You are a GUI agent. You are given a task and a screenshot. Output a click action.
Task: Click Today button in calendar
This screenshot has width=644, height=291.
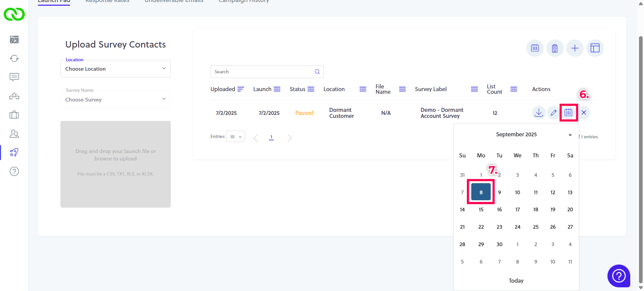tap(516, 281)
